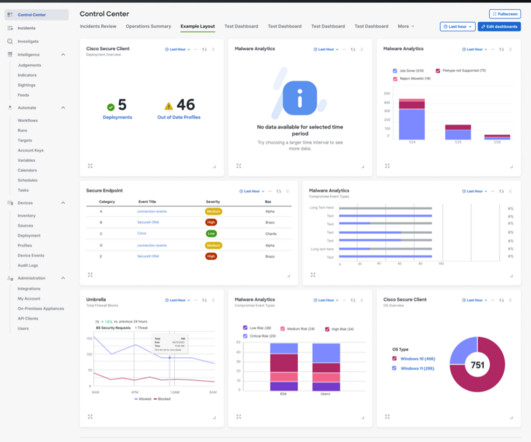Screen dimensions: 531x442
Task: Expand the Umbrella tile with the fullscreen icon
Action: tap(90, 417)
